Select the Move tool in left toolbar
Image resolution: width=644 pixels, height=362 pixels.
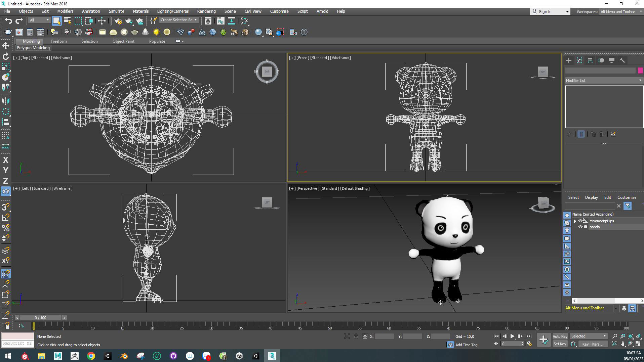(6, 46)
